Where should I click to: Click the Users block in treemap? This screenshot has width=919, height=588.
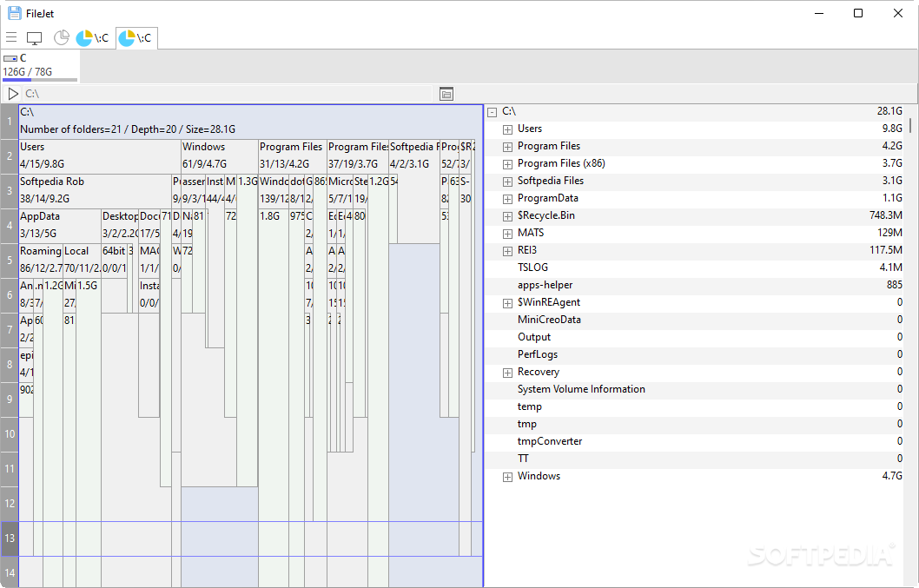click(100, 156)
